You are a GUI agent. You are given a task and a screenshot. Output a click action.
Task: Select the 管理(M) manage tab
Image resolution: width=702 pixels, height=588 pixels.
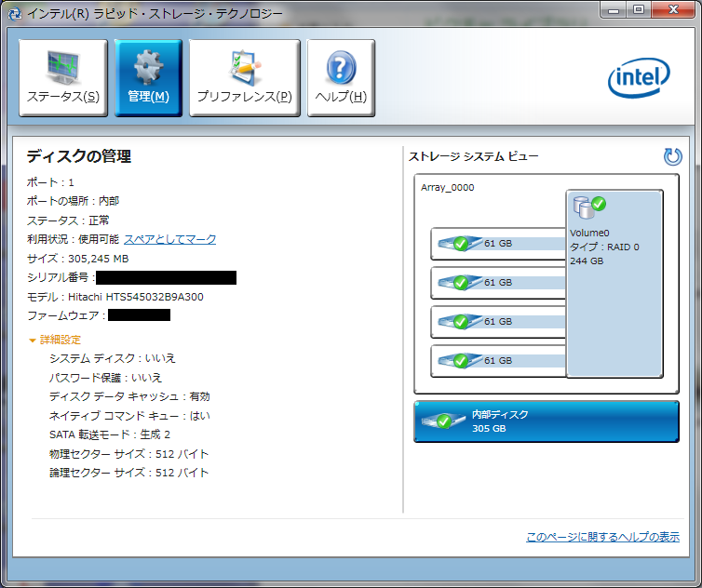(148, 78)
